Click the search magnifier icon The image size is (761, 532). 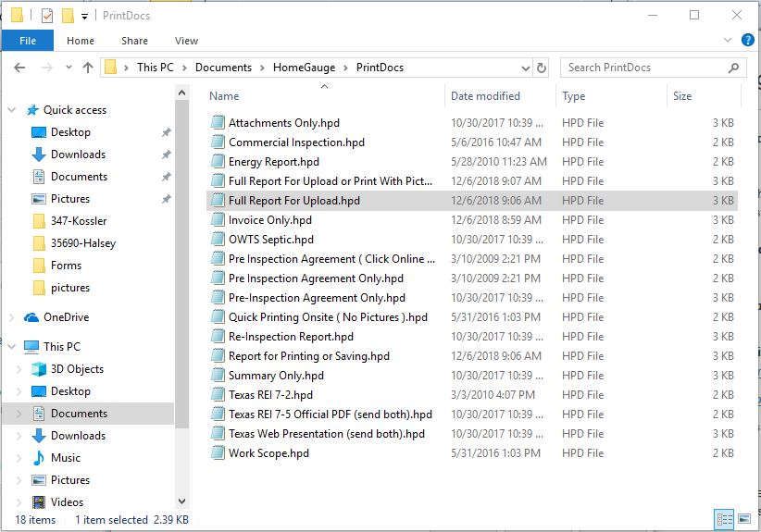click(x=733, y=68)
